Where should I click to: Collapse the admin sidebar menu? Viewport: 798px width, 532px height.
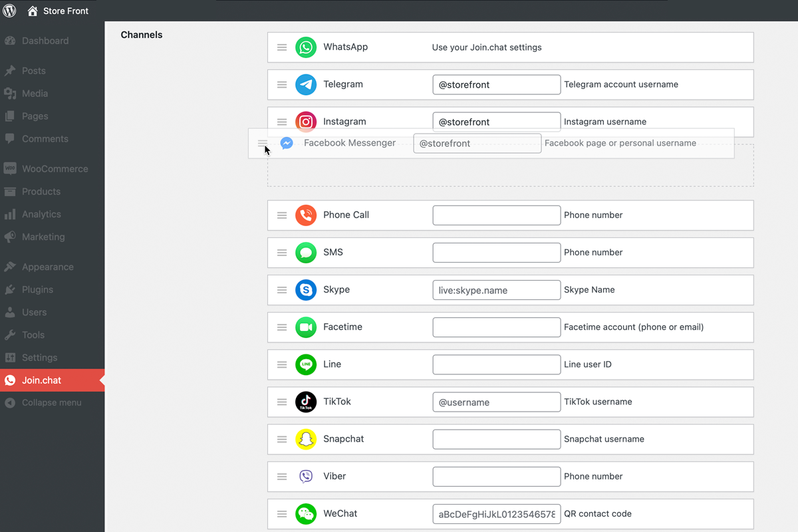(52, 402)
